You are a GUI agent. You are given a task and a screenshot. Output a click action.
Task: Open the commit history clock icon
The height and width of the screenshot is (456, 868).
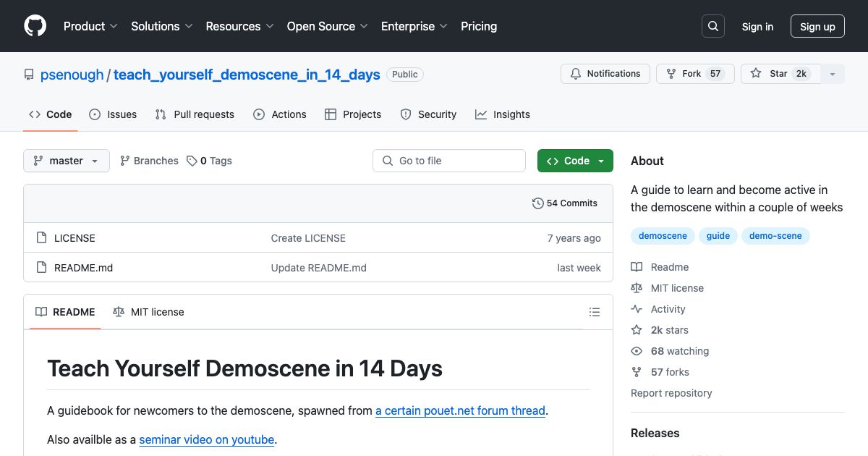[537, 203]
